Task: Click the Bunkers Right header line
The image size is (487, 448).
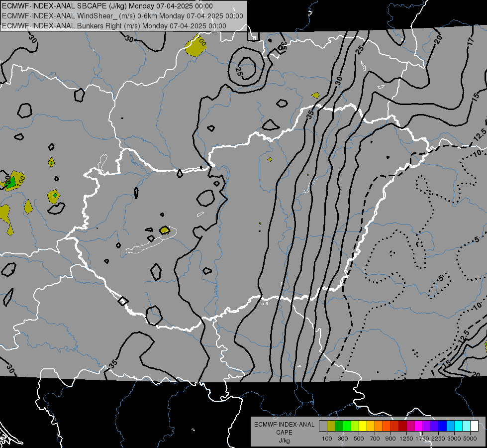Action: pyautogui.click(x=114, y=26)
